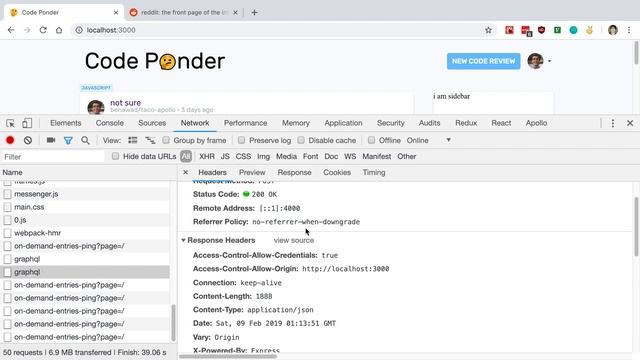Collapse the Response Headers section

click(x=183, y=240)
